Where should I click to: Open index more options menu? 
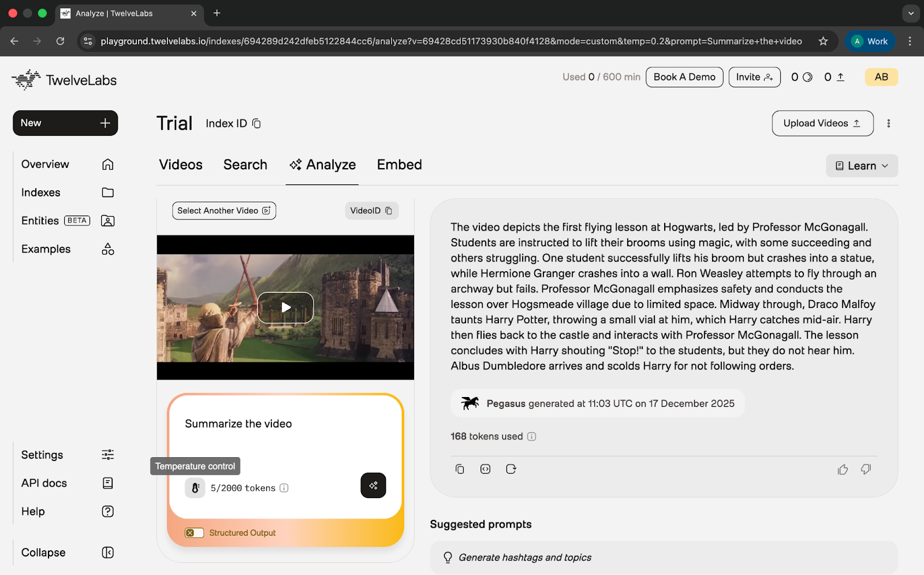point(889,123)
